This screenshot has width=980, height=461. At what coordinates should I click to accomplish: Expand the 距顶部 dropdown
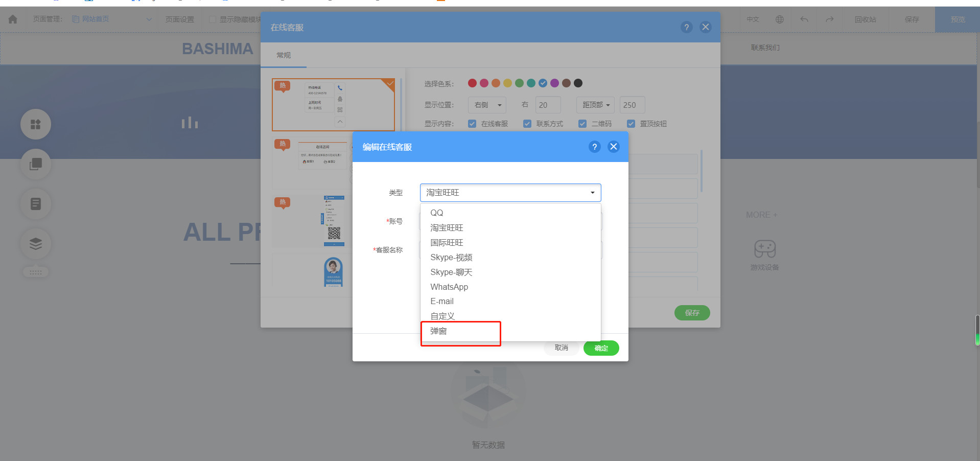point(596,105)
